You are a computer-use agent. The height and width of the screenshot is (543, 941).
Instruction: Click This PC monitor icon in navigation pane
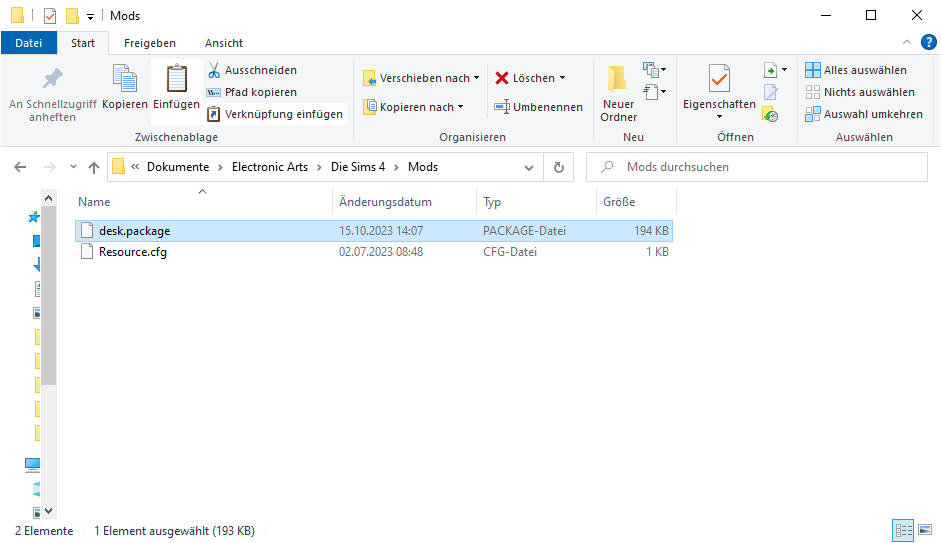point(32,465)
